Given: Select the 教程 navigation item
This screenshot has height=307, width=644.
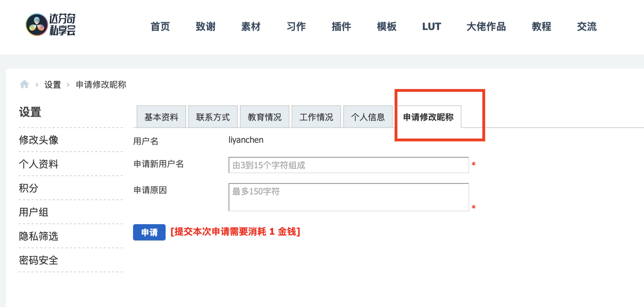Looking at the screenshot, I should click(541, 27).
